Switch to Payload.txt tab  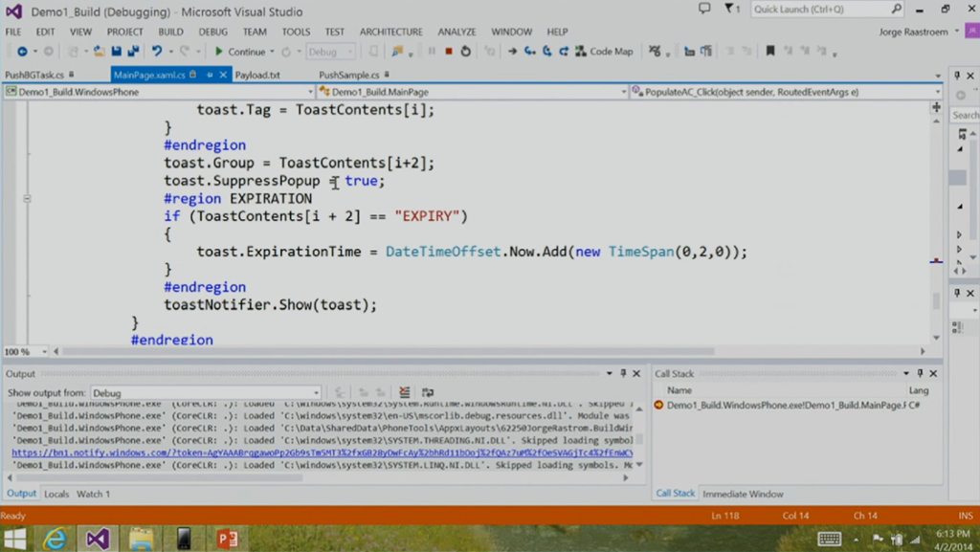[x=257, y=75]
